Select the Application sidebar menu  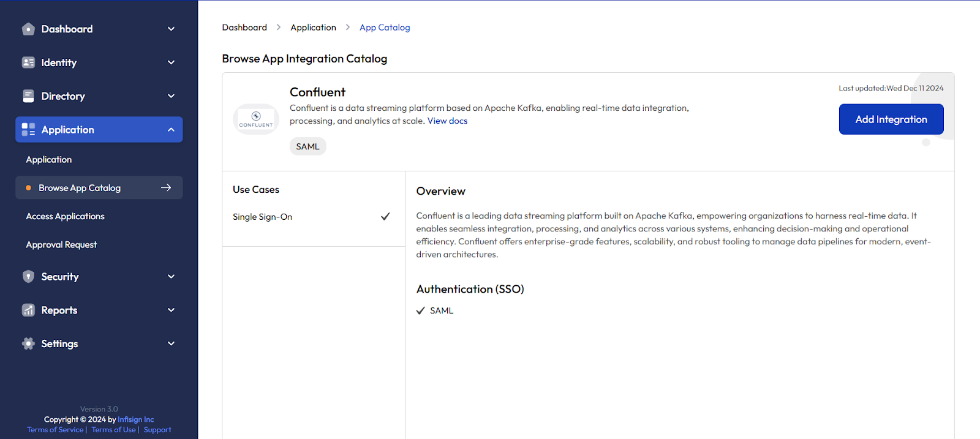pos(99,130)
